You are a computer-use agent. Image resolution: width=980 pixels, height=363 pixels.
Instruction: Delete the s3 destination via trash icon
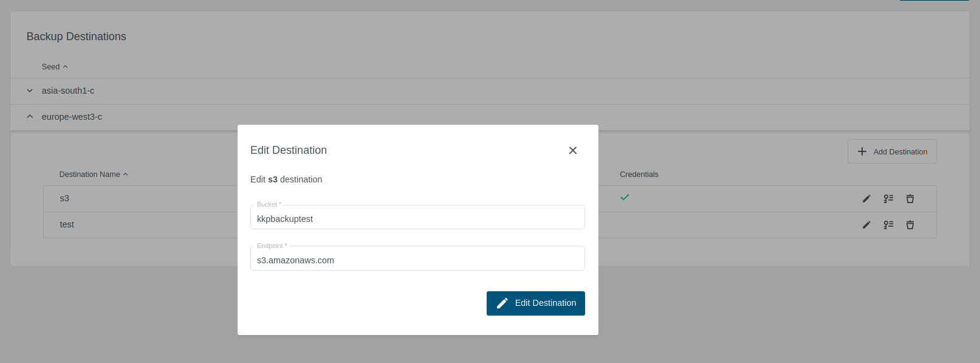pyautogui.click(x=910, y=199)
